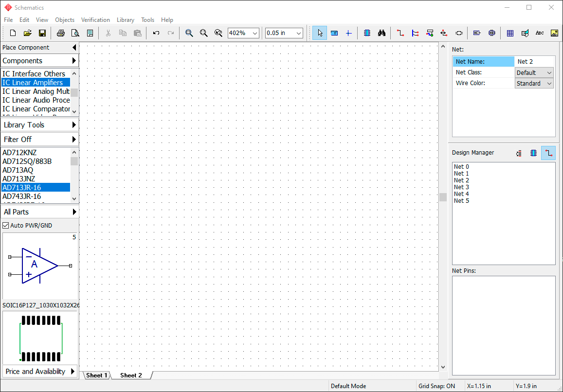
Task: Select the place table tool
Action: pos(510,33)
